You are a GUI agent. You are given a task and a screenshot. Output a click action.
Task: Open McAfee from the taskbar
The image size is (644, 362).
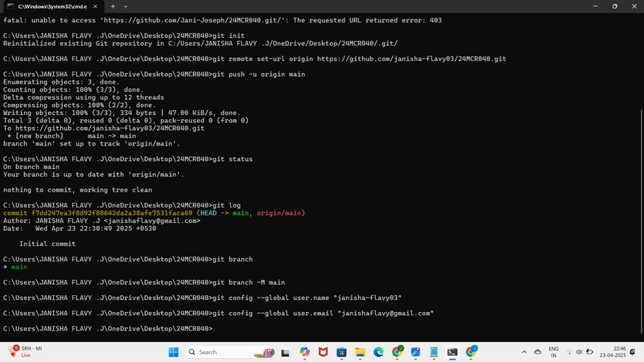(324, 352)
